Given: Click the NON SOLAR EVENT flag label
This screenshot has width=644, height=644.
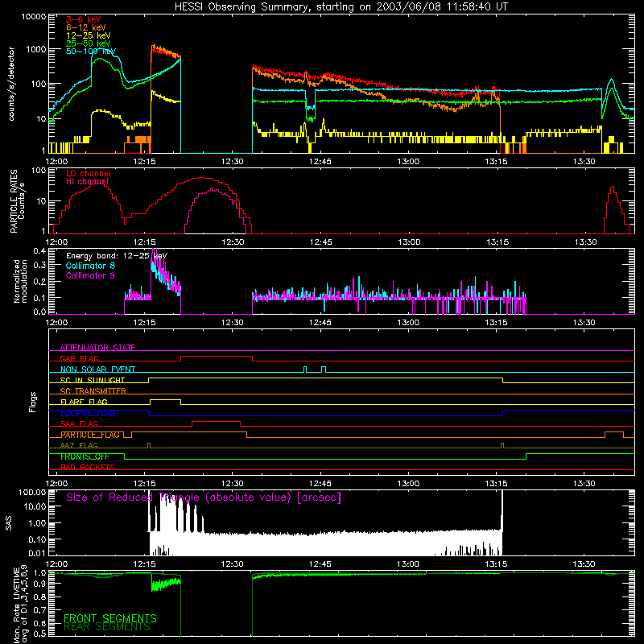Looking at the screenshot, I should click(x=97, y=369).
